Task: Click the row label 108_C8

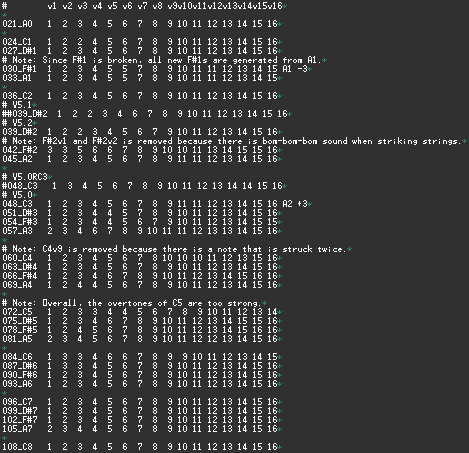Action: [x=17, y=447]
